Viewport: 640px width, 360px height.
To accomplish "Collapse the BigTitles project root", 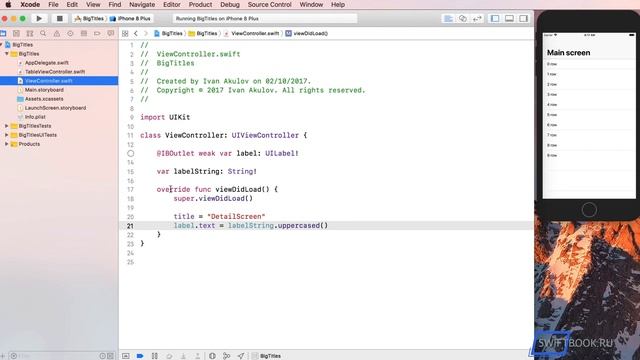I will (1, 44).
